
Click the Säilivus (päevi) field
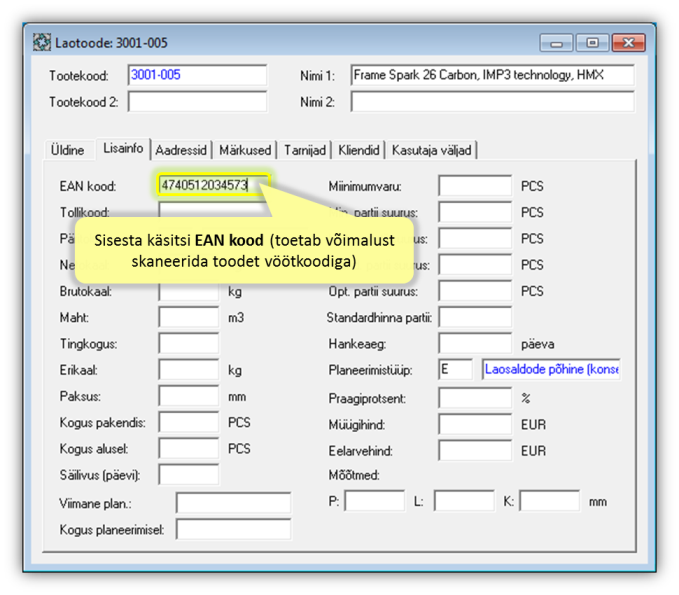pyautogui.click(x=189, y=475)
